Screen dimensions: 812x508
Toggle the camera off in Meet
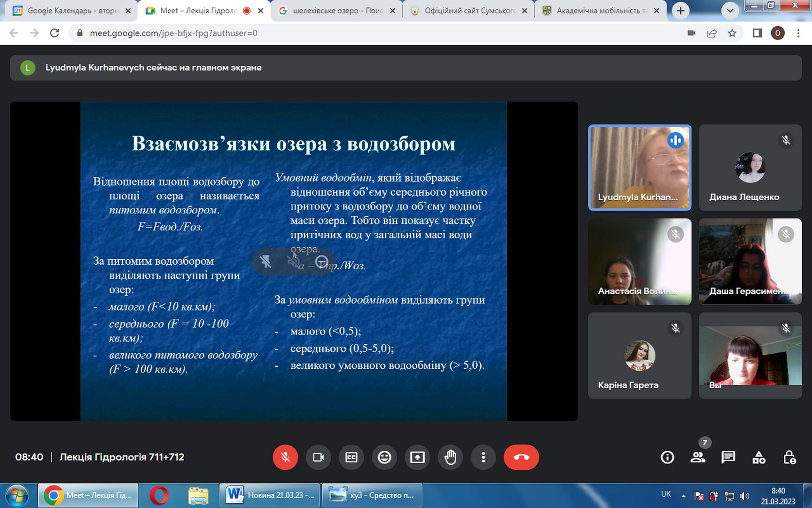point(318,457)
